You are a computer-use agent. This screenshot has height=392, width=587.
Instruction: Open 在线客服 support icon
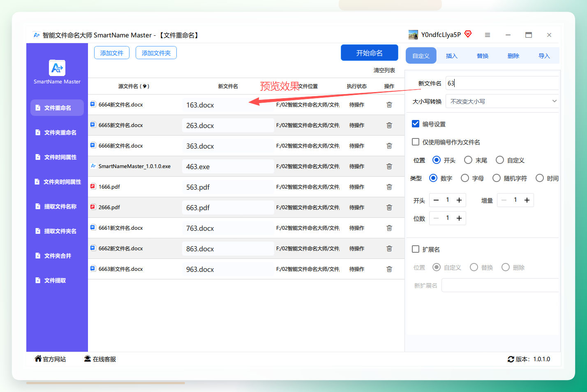coord(88,359)
